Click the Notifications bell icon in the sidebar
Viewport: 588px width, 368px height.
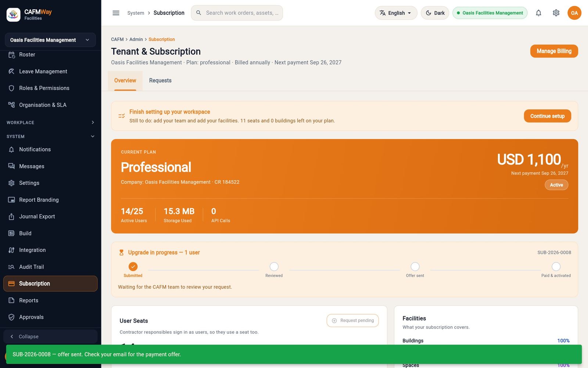[x=11, y=149]
